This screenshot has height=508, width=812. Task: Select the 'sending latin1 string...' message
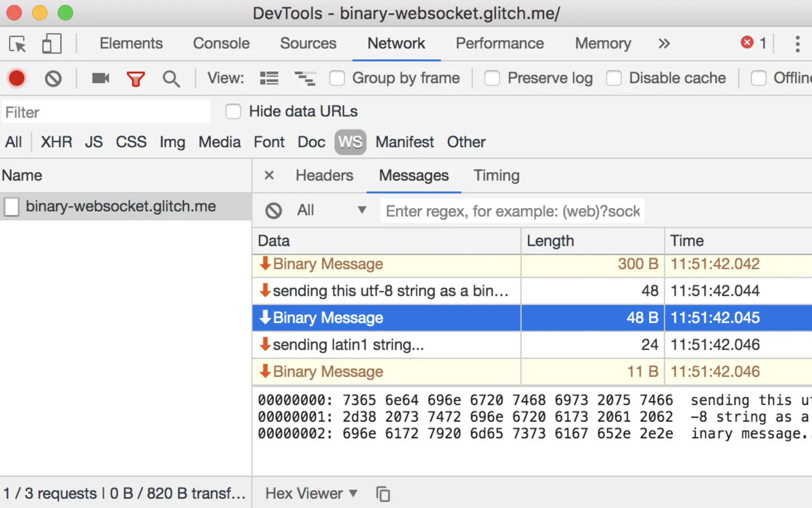pos(532,345)
